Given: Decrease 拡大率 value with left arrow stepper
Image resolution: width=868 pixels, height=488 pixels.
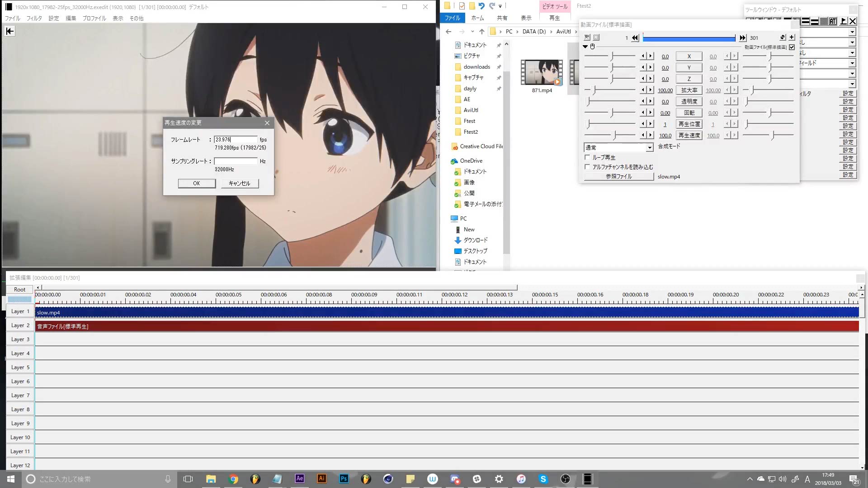Looking at the screenshot, I should 643,90.
